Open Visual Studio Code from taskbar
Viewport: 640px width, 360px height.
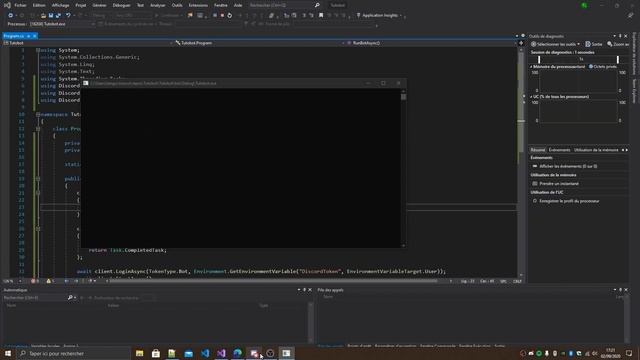[205, 353]
